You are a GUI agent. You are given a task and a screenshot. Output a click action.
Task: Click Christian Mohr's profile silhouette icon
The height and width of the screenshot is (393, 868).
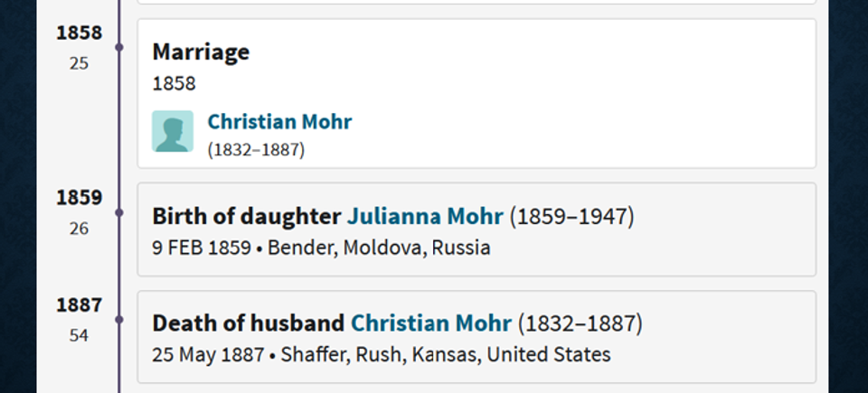(173, 131)
